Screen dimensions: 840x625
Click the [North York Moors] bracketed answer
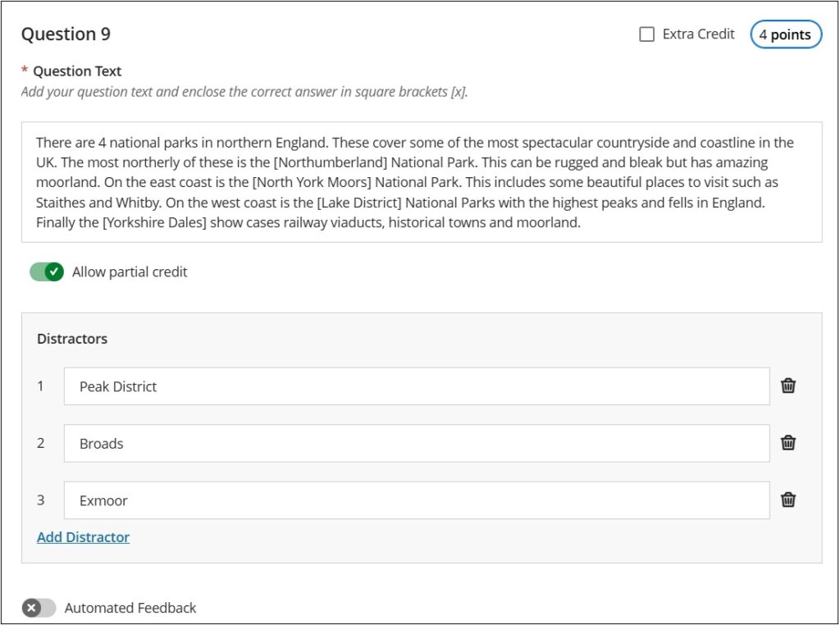point(311,182)
